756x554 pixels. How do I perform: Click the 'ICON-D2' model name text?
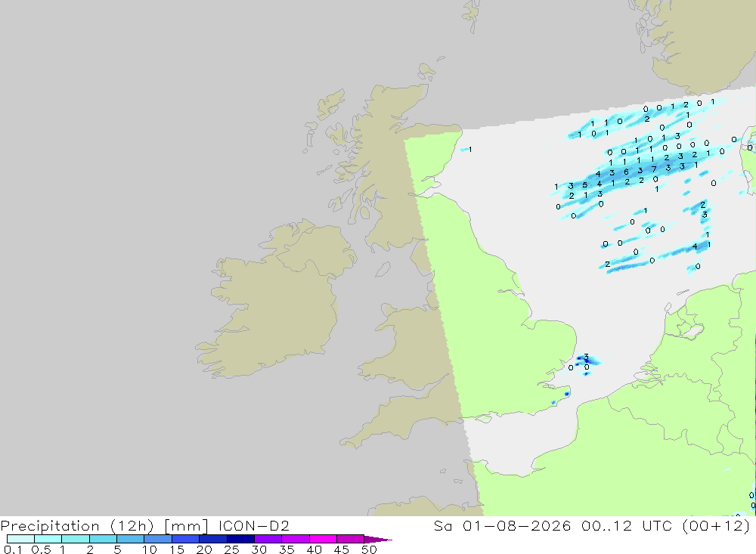point(253,525)
